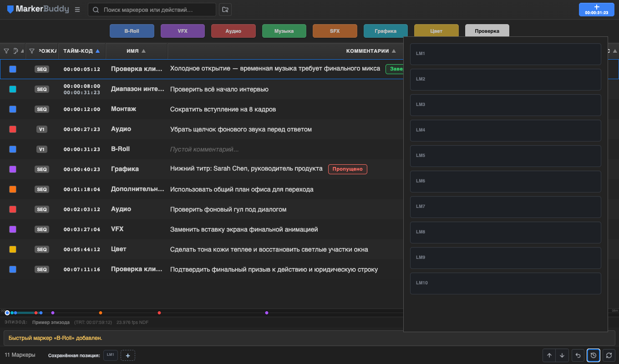Screen dimensions: 619x364
Task: Click the blue swatch of the 00:00:05:12 marker
Action: tap(13, 69)
